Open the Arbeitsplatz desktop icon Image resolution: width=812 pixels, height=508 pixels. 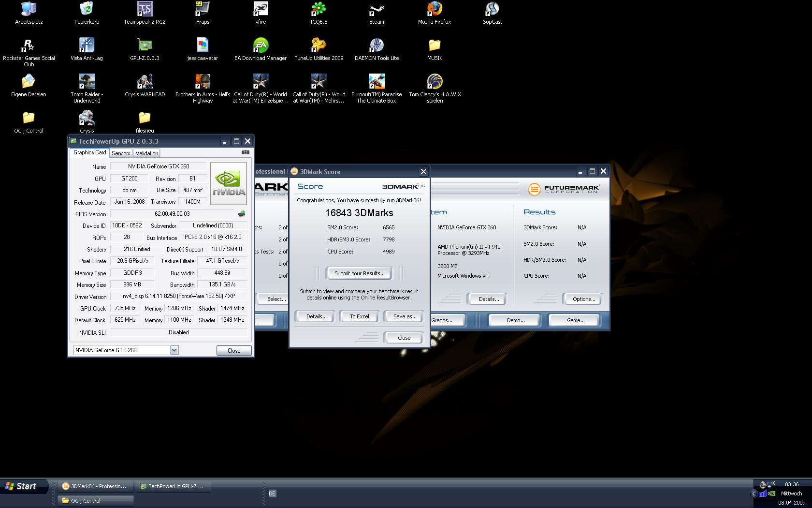coord(29,13)
